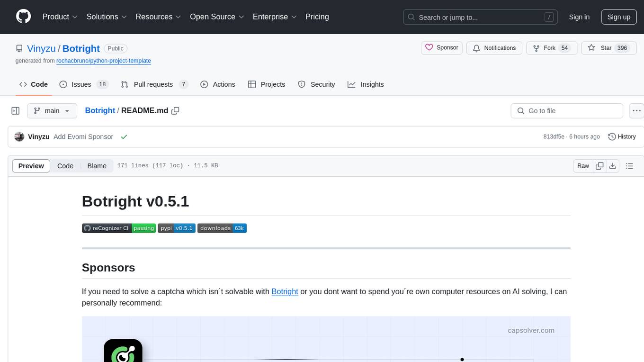Image resolution: width=644 pixels, height=362 pixels.
Task: Select the Preview view
Action: point(31,166)
